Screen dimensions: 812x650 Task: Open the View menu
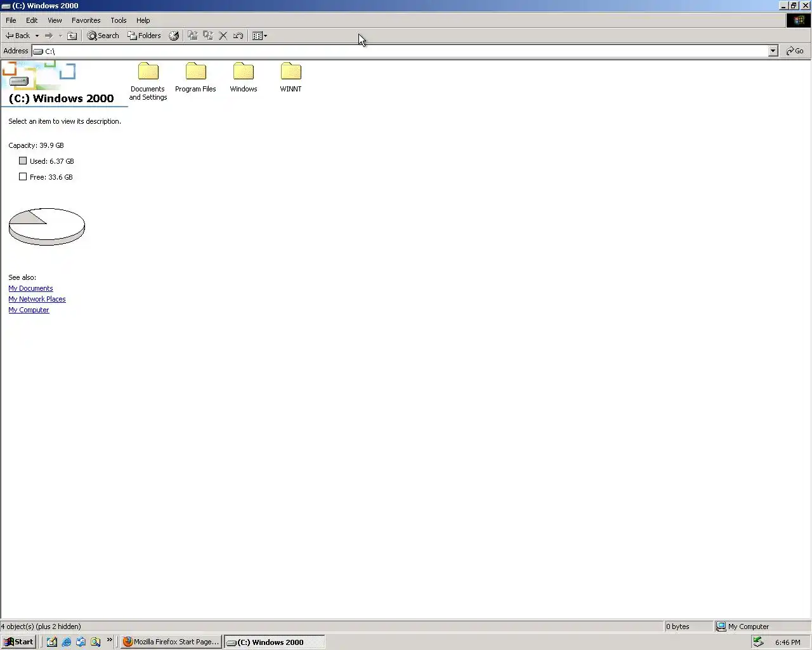(x=55, y=20)
